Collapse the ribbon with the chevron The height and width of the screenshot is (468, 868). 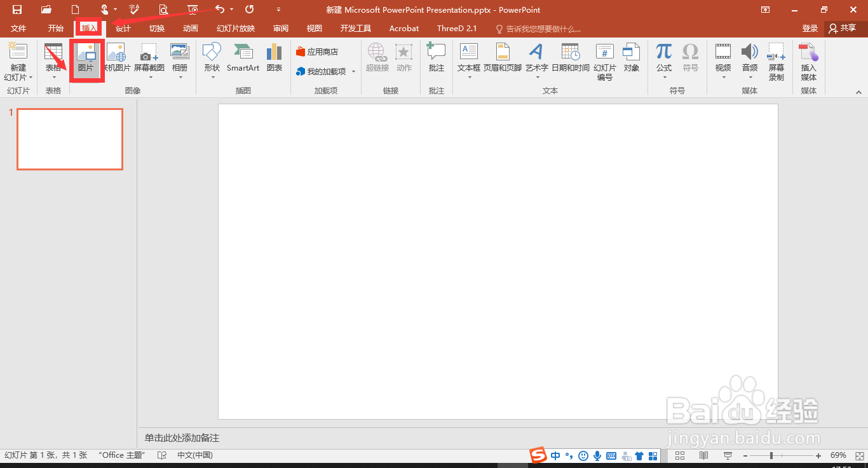tap(858, 92)
